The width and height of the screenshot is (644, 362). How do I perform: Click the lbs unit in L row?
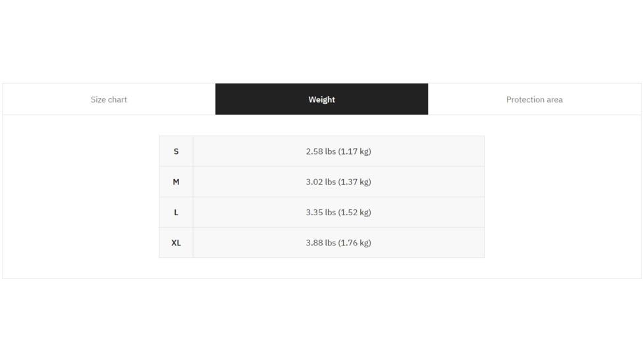click(331, 212)
